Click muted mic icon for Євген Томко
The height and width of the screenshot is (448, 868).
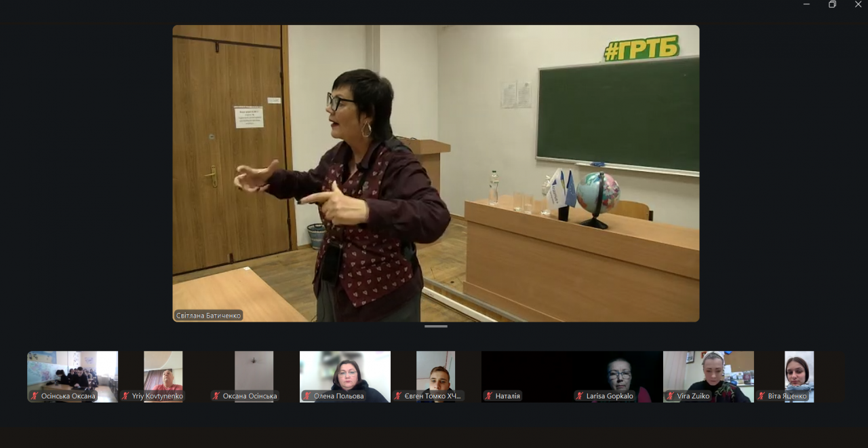pos(398,396)
